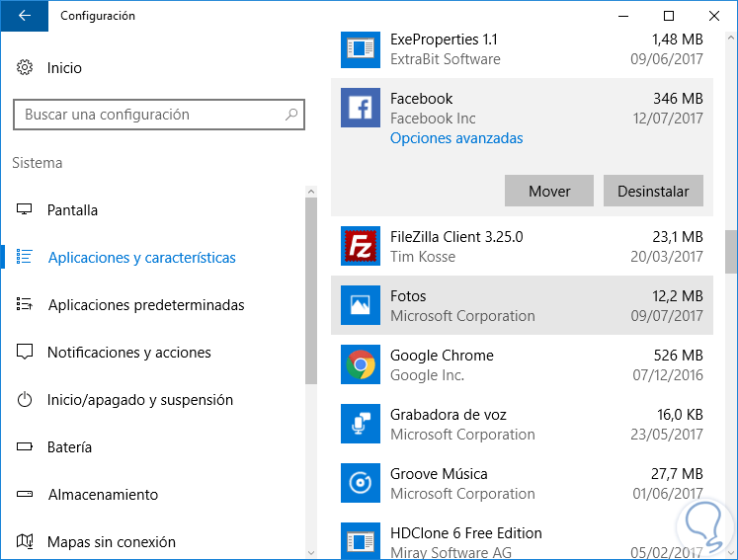The height and width of the screenshot is (560, 738).
Task: Select Aplicaciones predeterminadas in sidebar
Action: pos(145,305)
